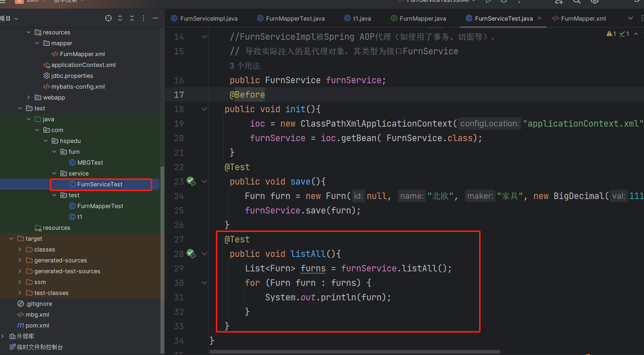Viewport: 644px width, 355px height.
Task: Run the save() test via gutter icon
Action: [191, 181]
